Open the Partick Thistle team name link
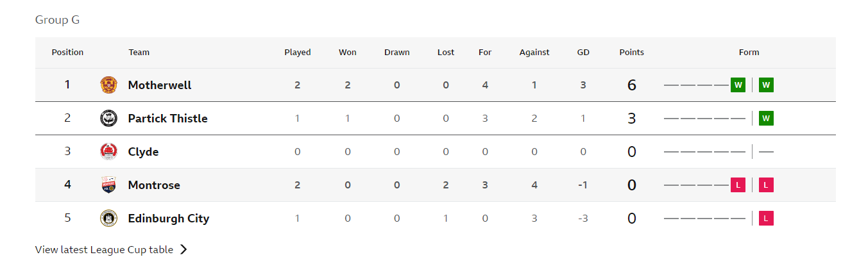Screen dimensions: 868x273 pos(168,118)
